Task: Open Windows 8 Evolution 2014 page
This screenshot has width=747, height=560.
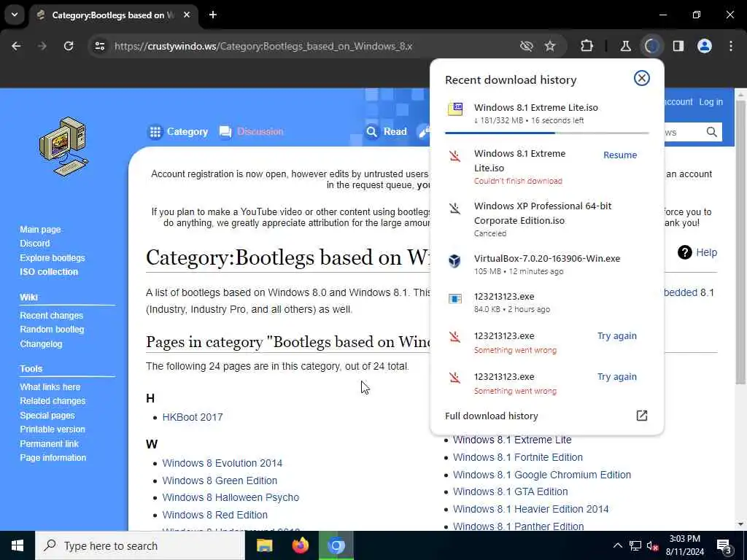Action: (222, 463)
